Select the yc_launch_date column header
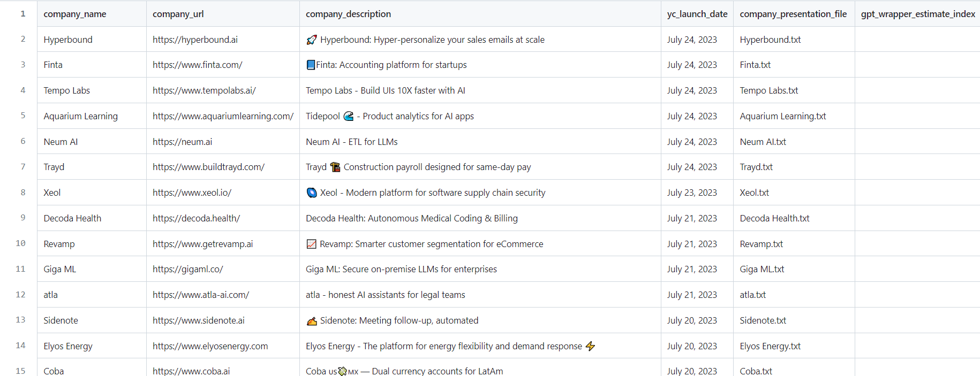The image size is (980, 376). [697, 14]
